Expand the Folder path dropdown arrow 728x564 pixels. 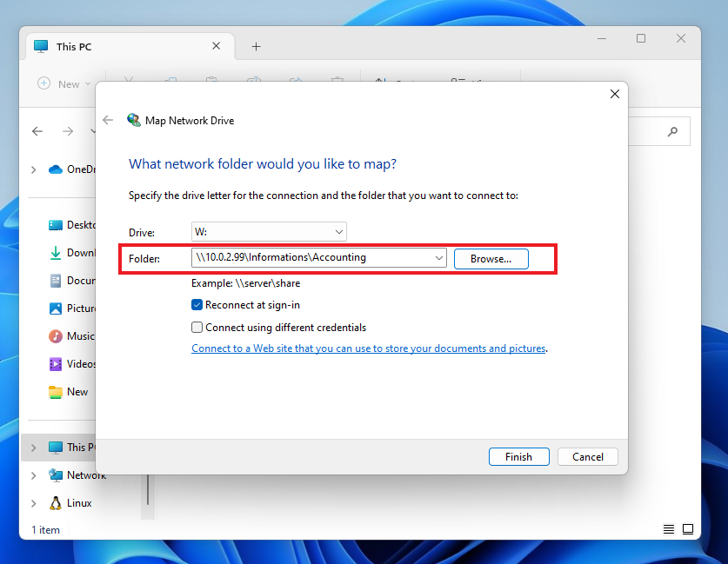[x=438, y=258]
